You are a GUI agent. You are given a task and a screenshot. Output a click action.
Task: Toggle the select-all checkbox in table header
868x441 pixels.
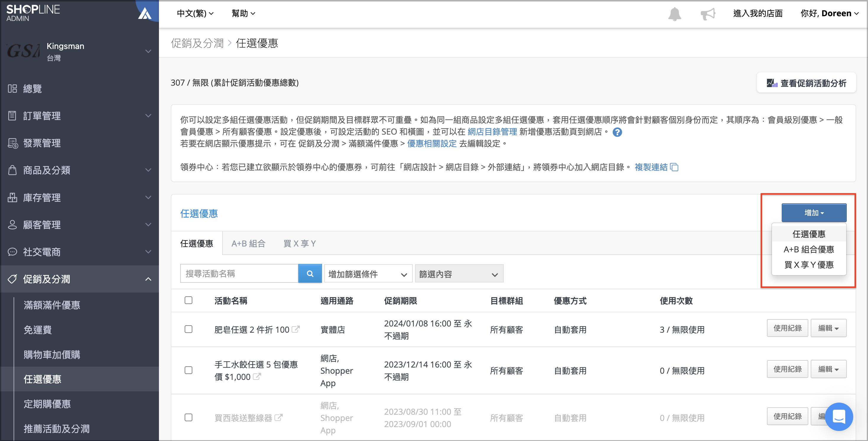(x=189, y=300)
